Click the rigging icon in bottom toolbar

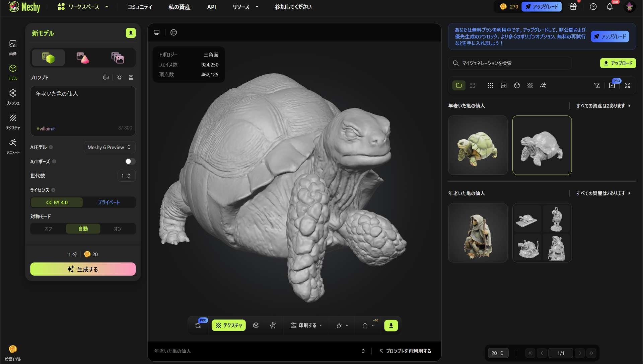click(273, 326)
